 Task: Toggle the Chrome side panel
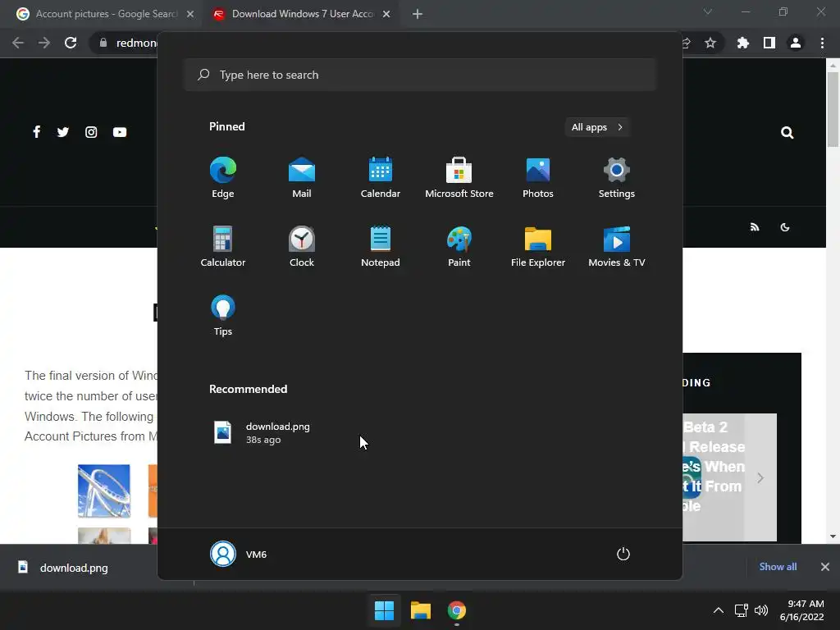[x=769, y=43]
